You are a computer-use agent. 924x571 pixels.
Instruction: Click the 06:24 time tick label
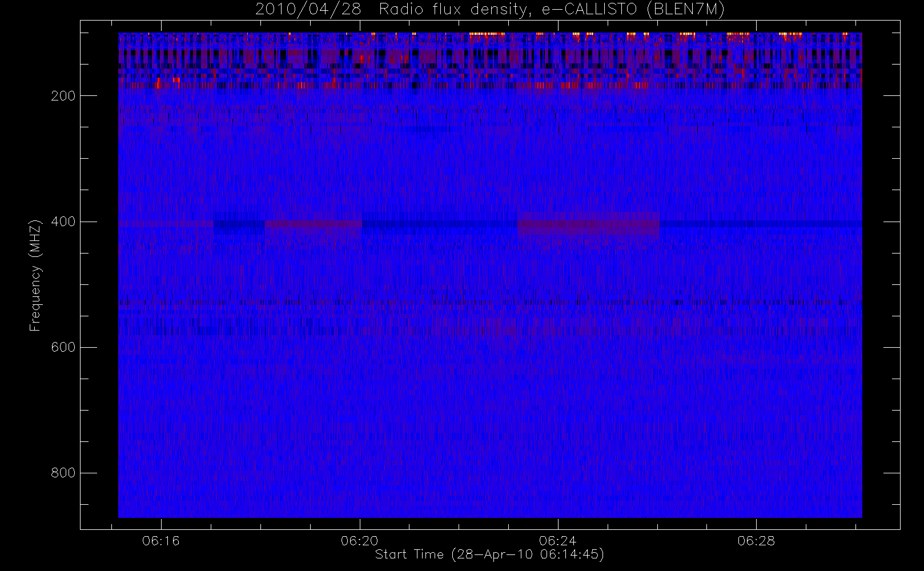click(x=557, y=541)
